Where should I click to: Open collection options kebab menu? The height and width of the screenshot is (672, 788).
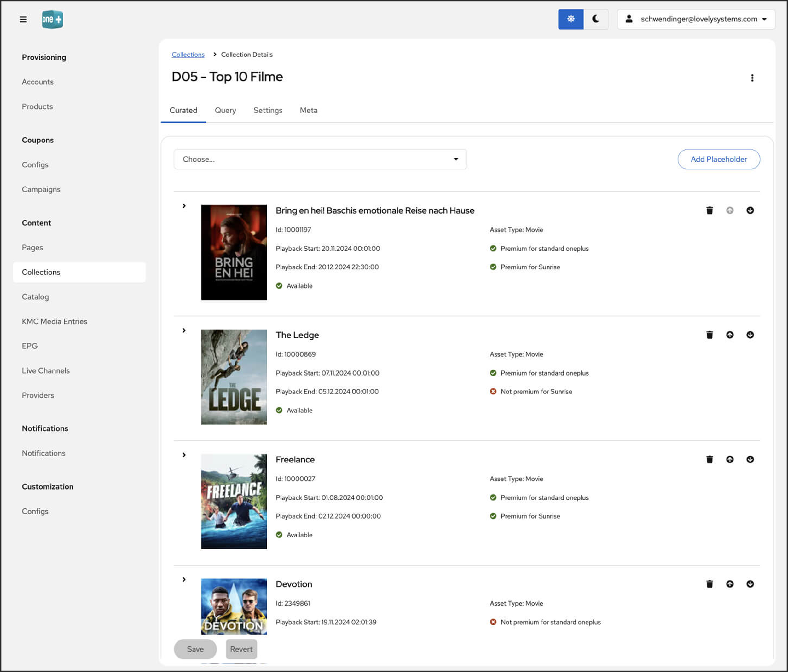tap(752, 78)
